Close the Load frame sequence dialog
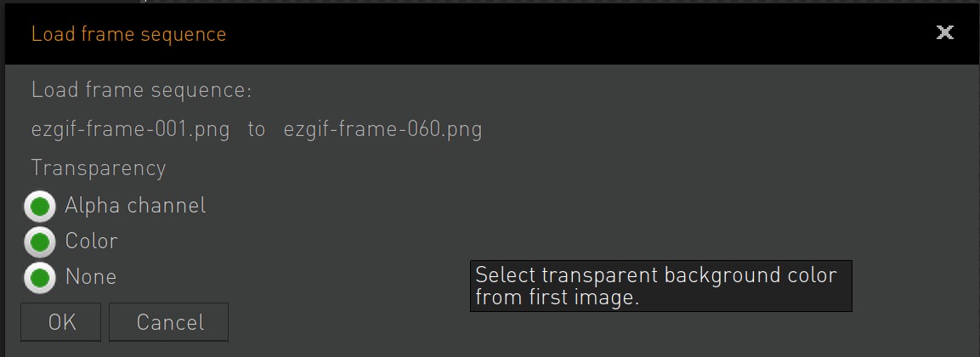 coord(945,32)
